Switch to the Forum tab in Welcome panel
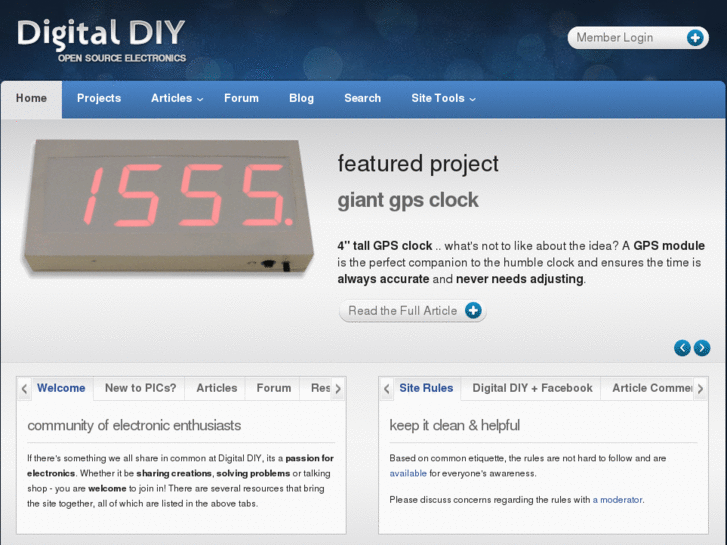Image resolution: width=727 pixels, height=545 pixels. [274, 388]
